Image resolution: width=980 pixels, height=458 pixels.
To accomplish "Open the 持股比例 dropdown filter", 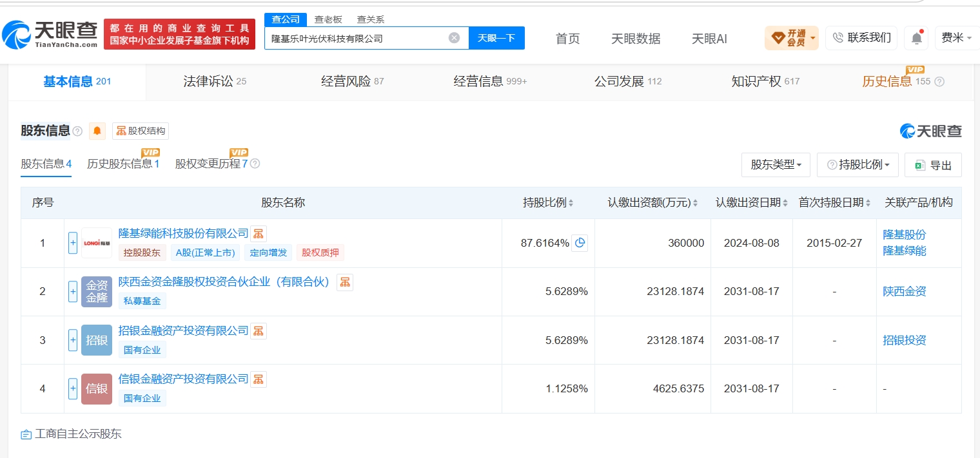I will 857,165.
